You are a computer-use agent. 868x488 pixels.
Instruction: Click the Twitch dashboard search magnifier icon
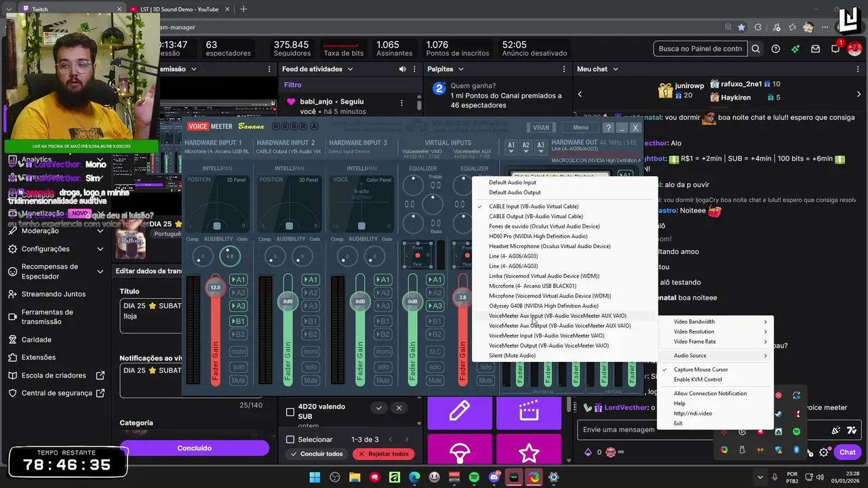click(755, 49)
